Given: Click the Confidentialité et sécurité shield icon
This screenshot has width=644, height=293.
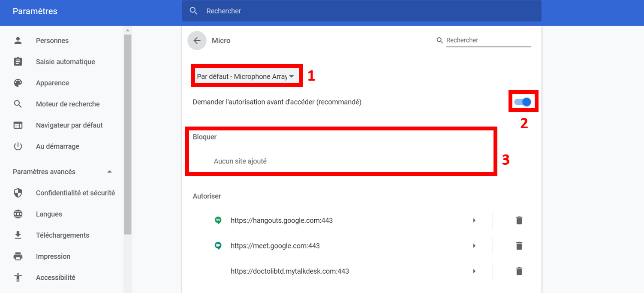Looking at the screenshot, I should click(x=18, y=193).
